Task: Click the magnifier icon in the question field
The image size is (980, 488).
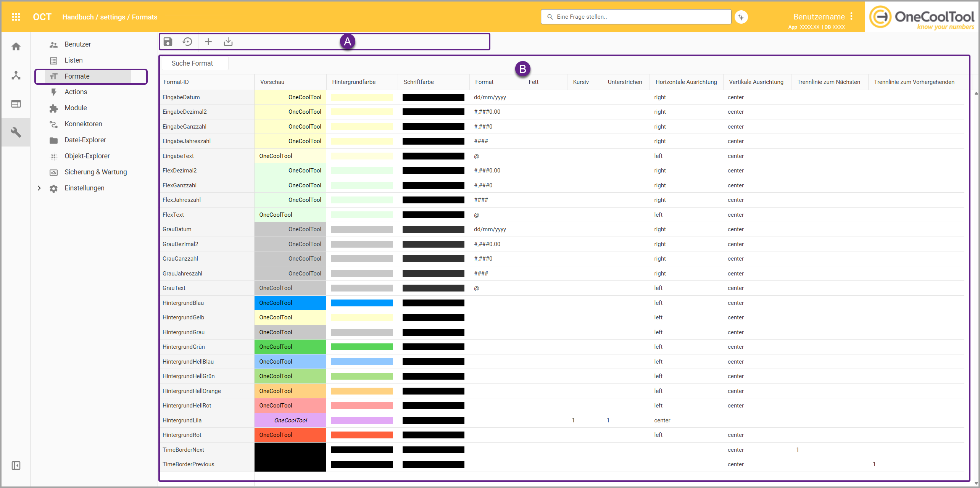Action: coord(550,17)
